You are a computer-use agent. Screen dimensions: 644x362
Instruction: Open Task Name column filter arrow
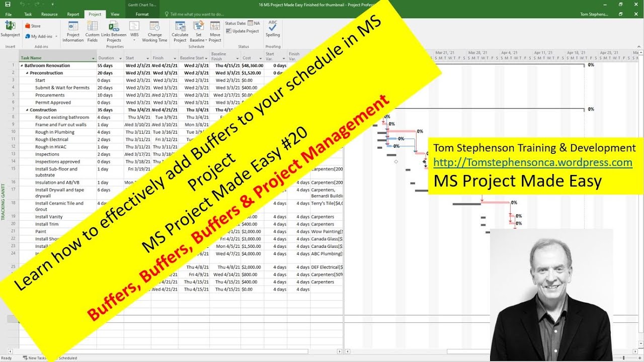coord(93,58)
